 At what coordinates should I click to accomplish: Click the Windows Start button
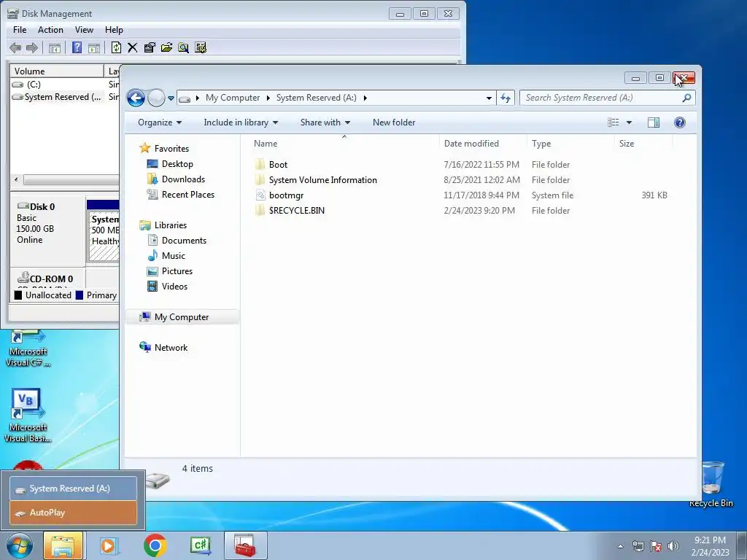pos(20,545)
